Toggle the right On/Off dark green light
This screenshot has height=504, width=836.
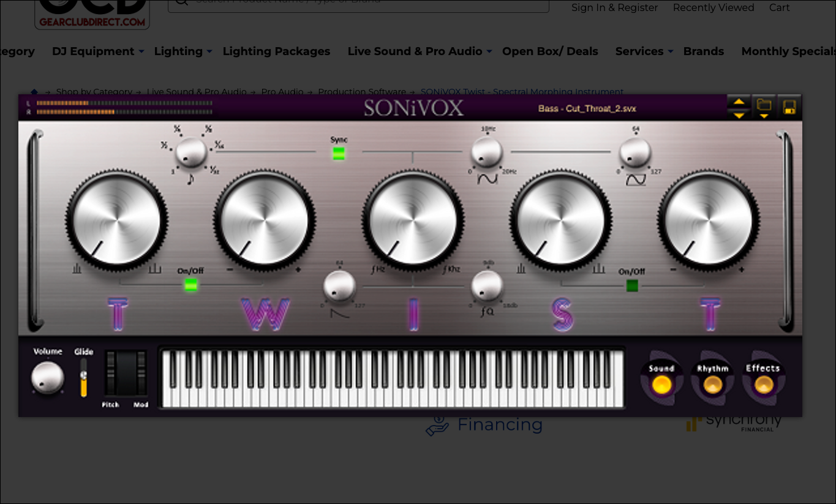coord(632,285)
